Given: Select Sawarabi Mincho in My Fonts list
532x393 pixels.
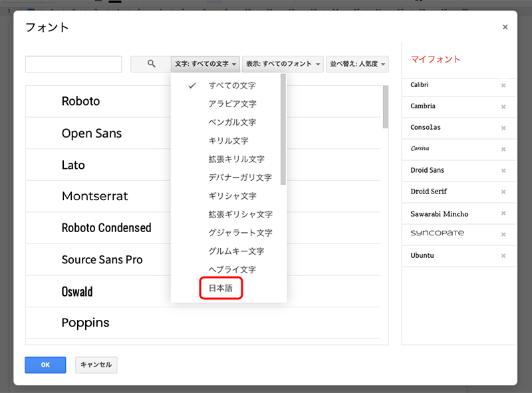Looking at the screenshot, I should [x=440, y=214].
